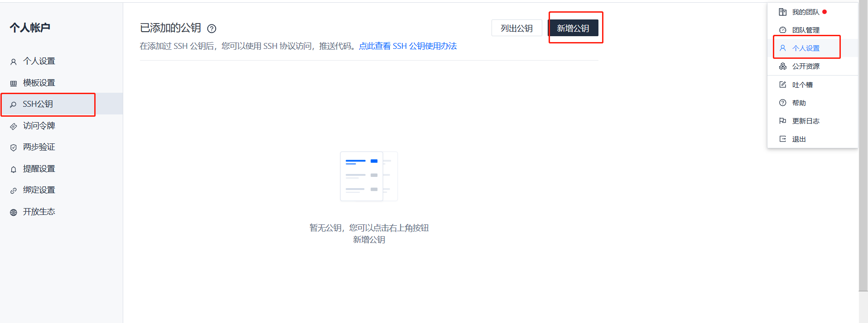Click the 访问令牌 token icon in sidebar
Screen dimensions: 868x323
[x=14, y=126]
